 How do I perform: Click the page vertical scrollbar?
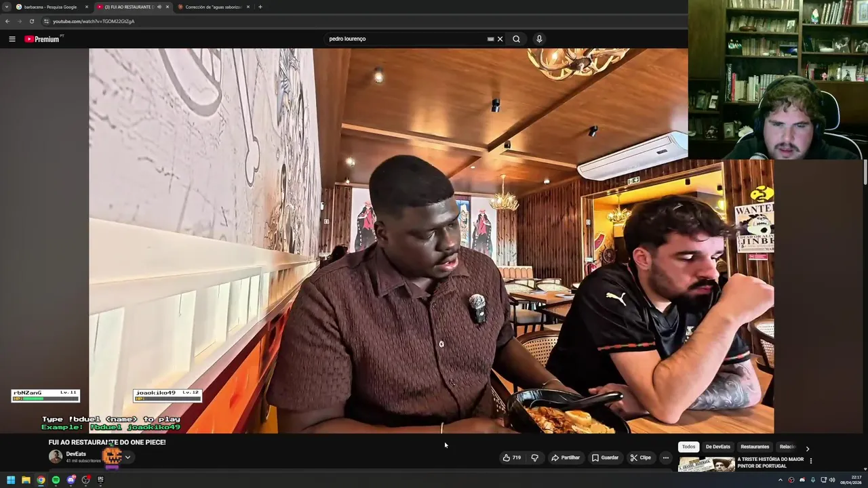pos(865,173)
